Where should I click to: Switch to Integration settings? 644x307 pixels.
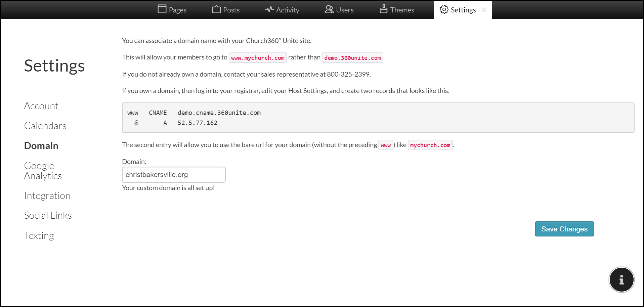click(x=47, y=195)
